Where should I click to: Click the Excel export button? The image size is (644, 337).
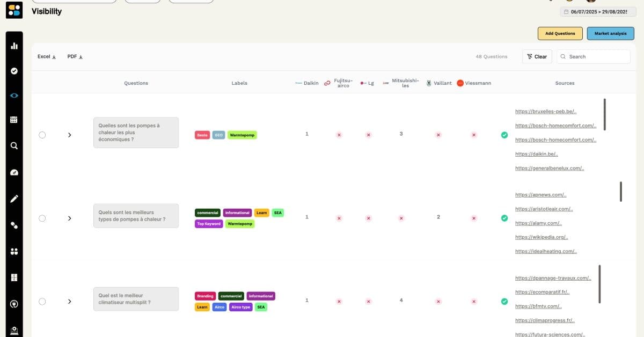47,56
